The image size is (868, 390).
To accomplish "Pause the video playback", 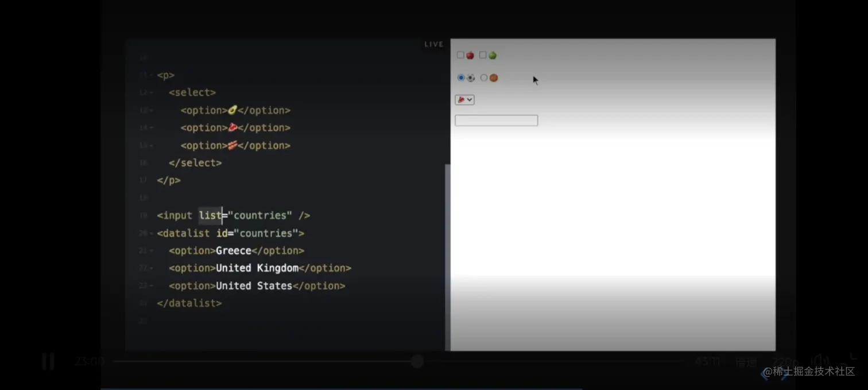I will [x=48, y=361].
